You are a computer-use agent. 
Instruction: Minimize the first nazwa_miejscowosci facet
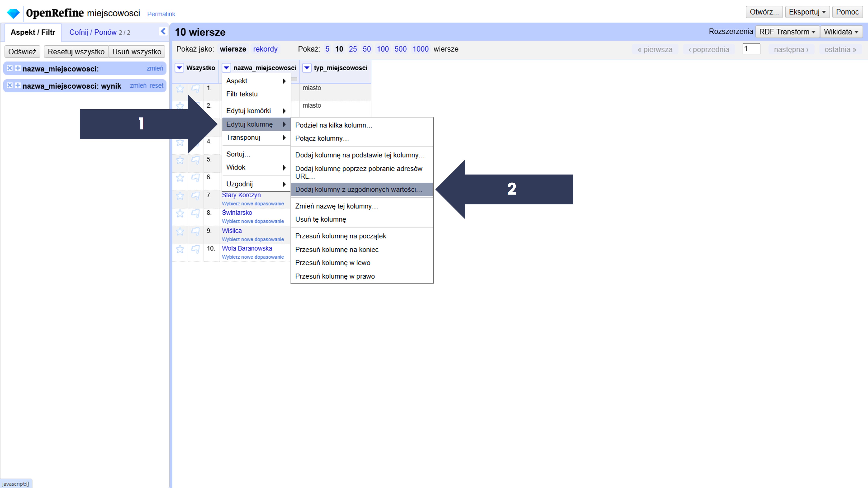click(18, 68)
